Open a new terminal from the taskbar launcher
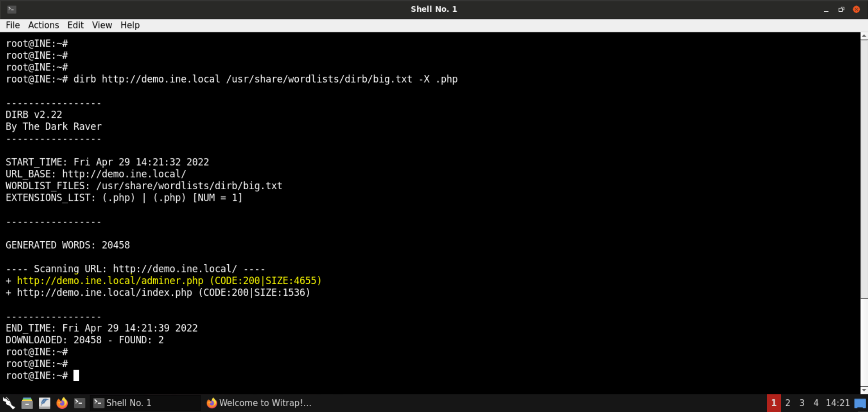 coord(80,403)
